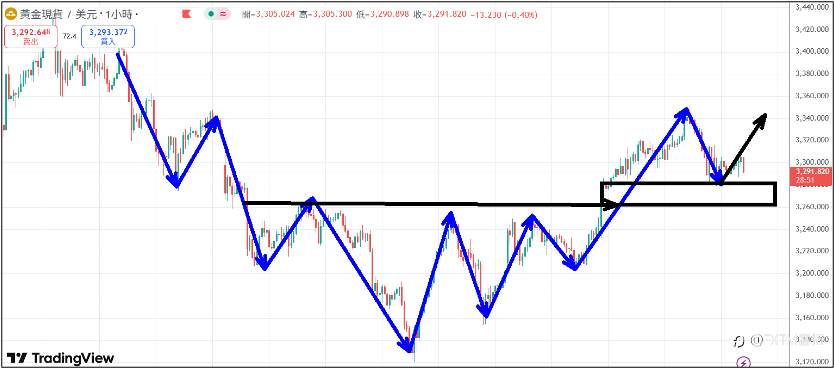Image resolution: width=834 pixels, height=368 pixels.
Task: Click the 3,200.000 price scale label
Action: [812, 273]
